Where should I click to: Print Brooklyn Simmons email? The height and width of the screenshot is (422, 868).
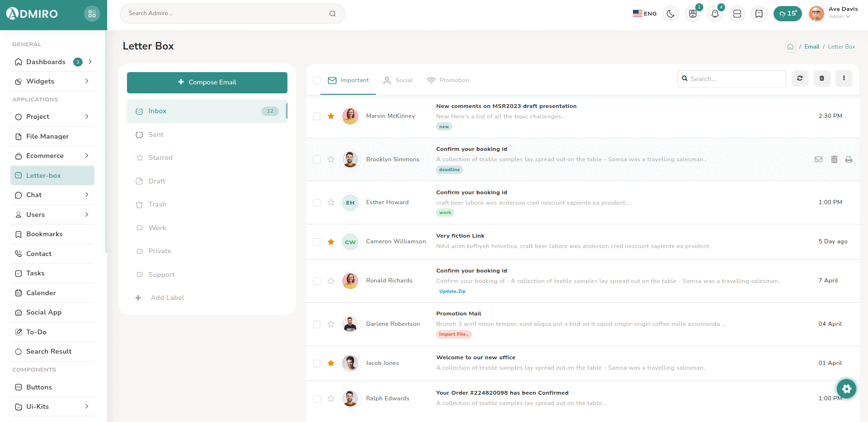coord(849,159)
